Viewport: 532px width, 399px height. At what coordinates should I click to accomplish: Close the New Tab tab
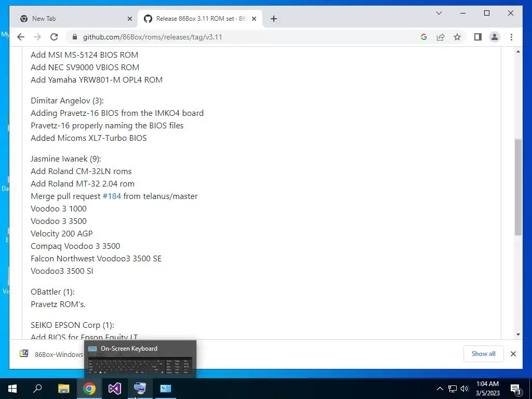coord(129,19)
